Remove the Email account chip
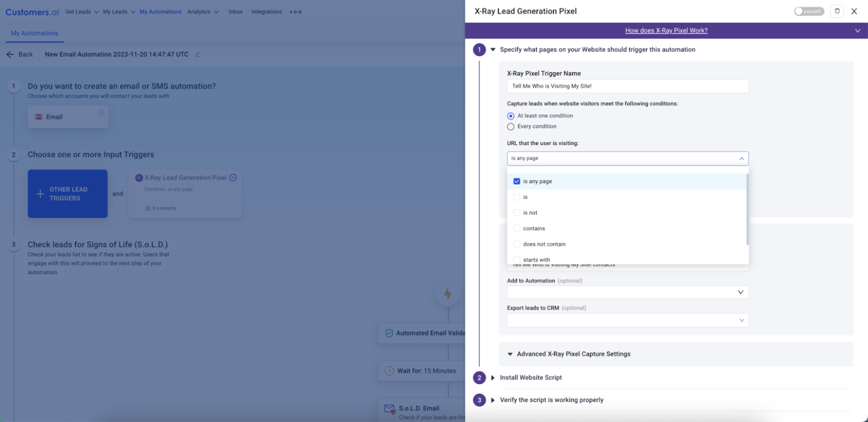Screen dimensions: 868x422 pyautogui.click(x=101, y=113)
